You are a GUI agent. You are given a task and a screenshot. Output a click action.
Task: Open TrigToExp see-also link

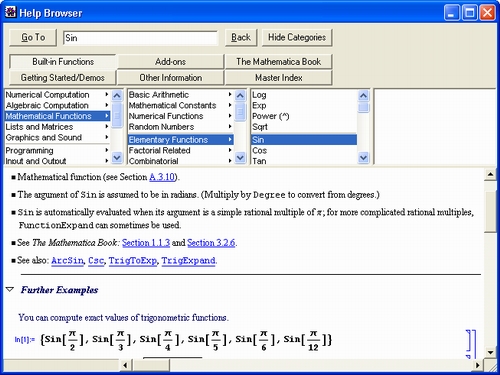(x=133, y=260)
